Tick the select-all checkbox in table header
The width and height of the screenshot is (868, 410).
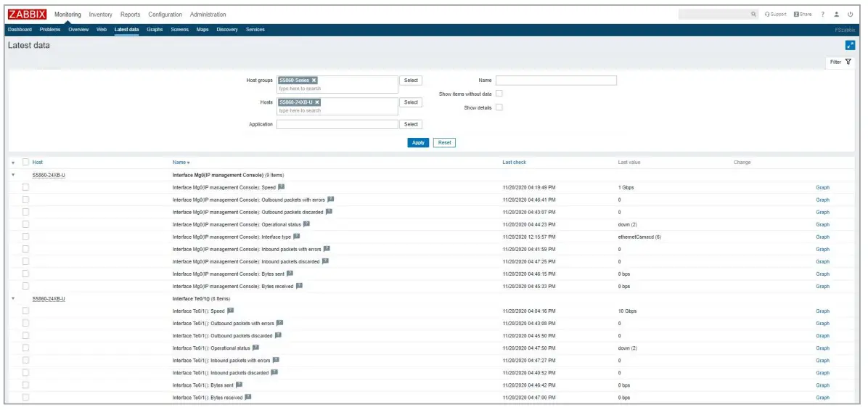[25, 162]
